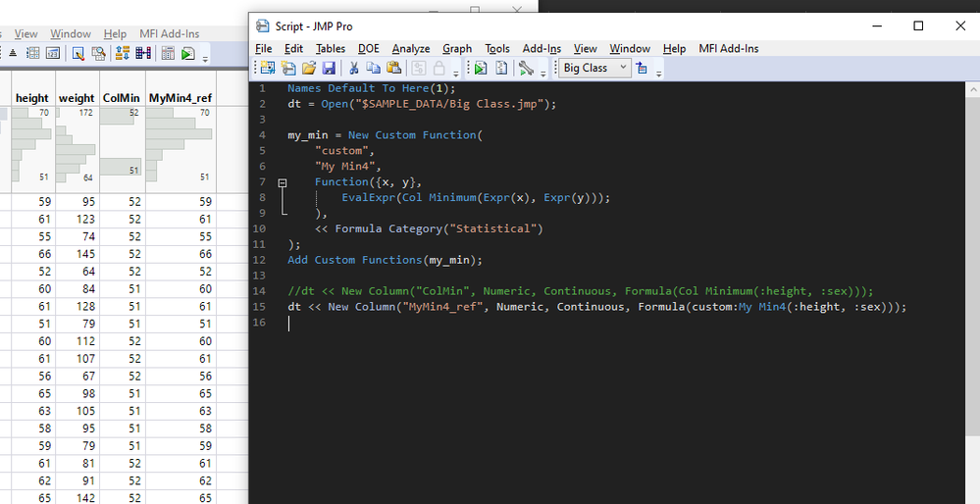Click green run script icon in data table window
Image resolution: width=980 pixels, height=504 pixels.
(187, 53)
